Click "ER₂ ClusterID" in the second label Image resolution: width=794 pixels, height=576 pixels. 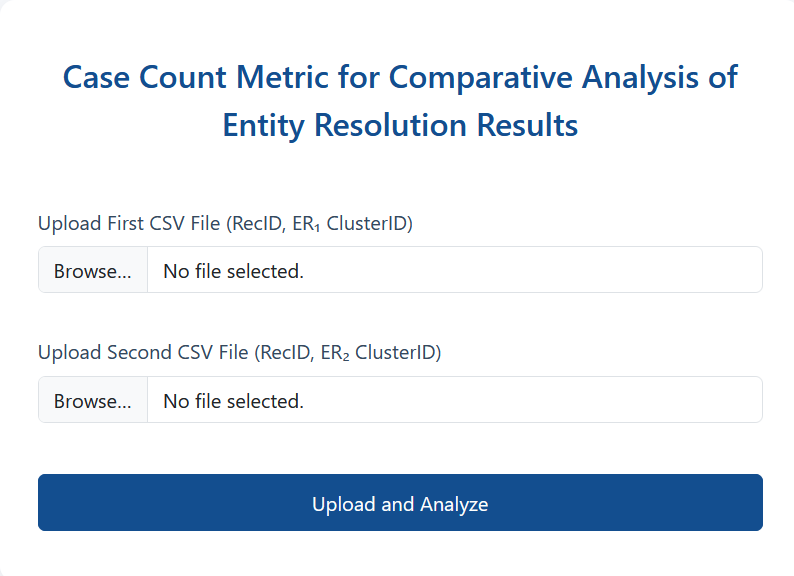pyautogui.click(x=378, y=352)
